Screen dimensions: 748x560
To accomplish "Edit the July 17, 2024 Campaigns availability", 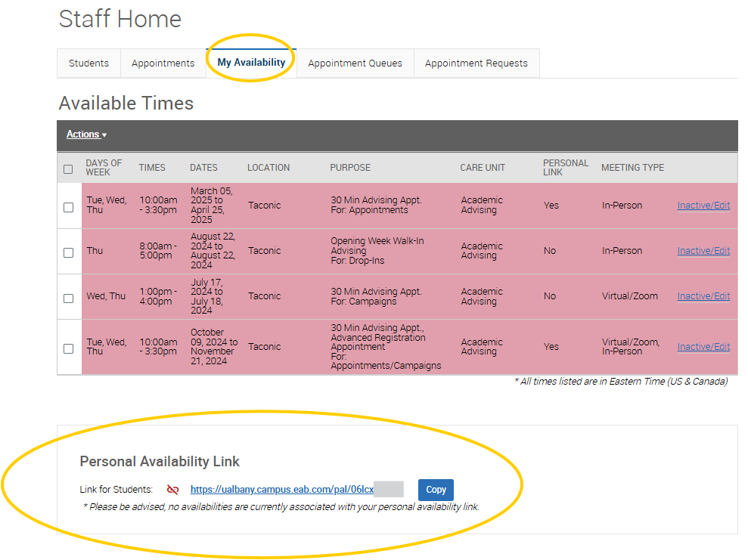I will (x=703, y=296).
